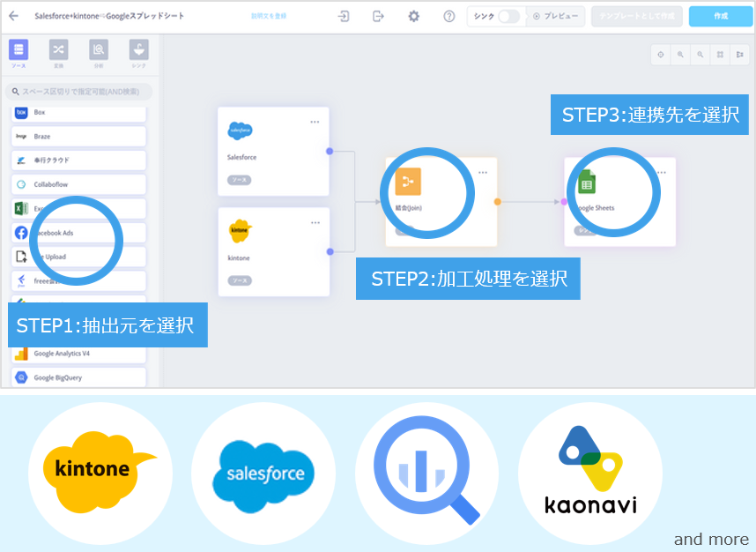Select 奉行クラウド in the source list

(78, 160)
